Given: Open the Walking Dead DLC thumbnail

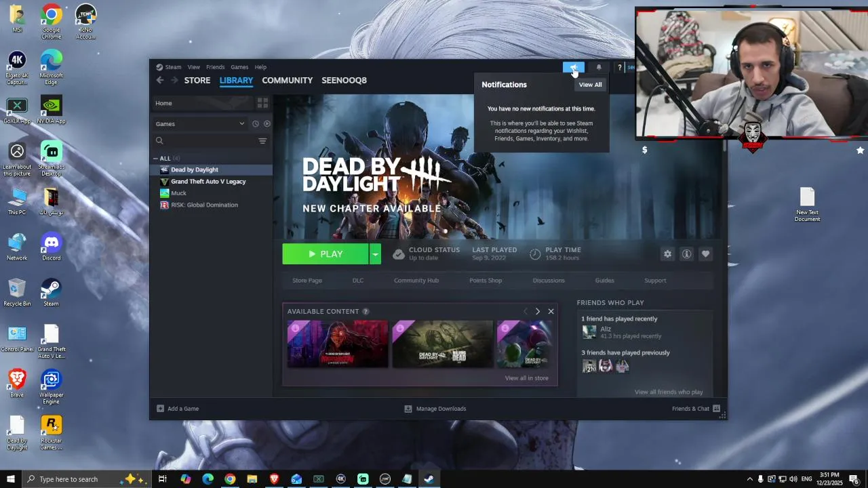Looking at the screenshot, I should pyautogui.click(x=443, y=344).
